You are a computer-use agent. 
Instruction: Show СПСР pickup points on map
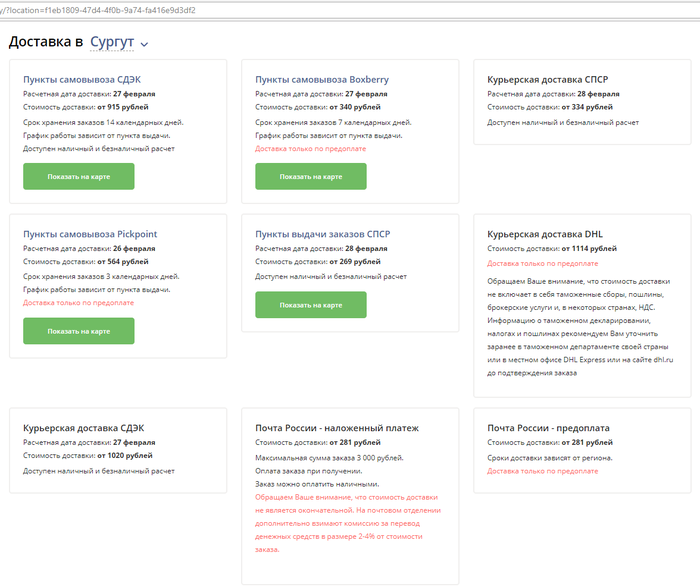click(311, 305)
